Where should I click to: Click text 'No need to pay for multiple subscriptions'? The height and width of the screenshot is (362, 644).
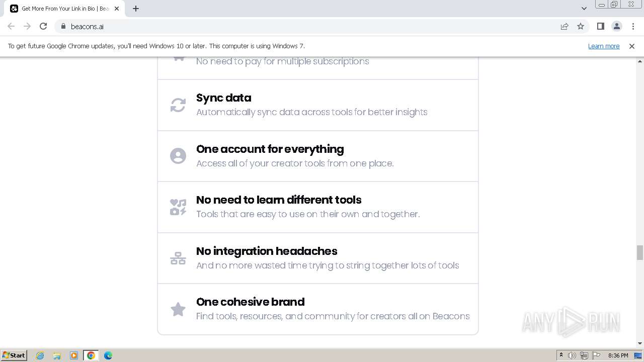[x=283, y=61]
